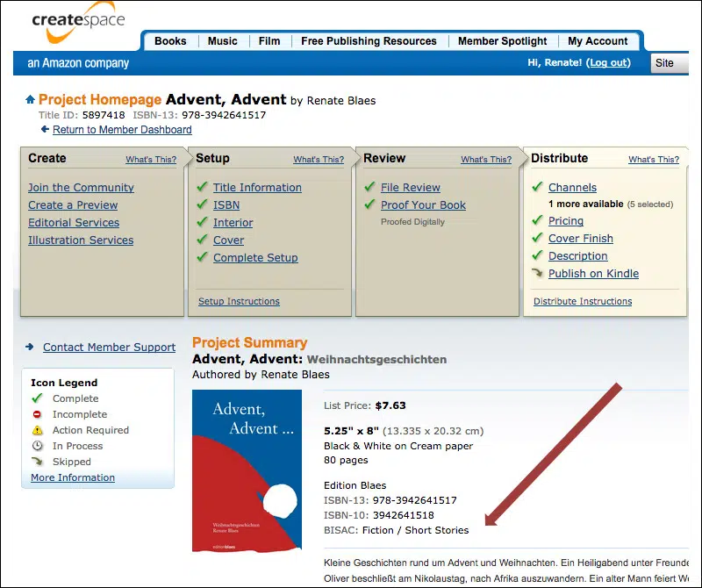Click the green checkmark next to Interior
This screenshot has height=588, width=702.
203,221
